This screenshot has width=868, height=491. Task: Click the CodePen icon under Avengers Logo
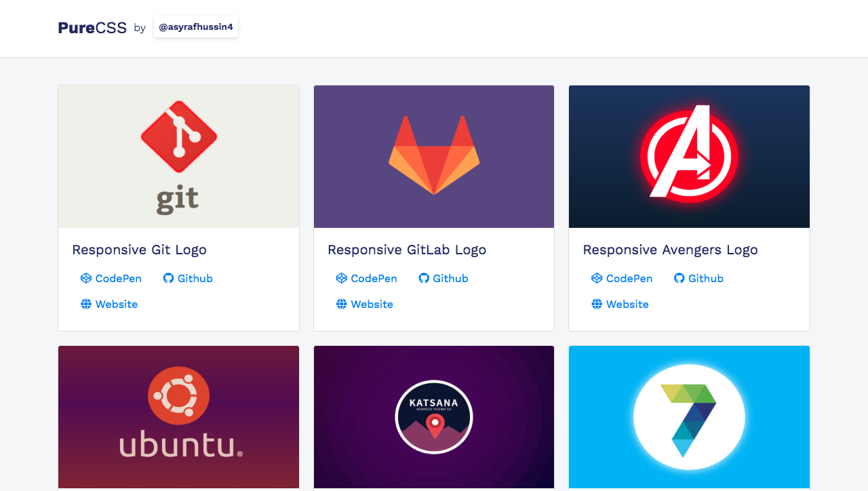coord(597,278)
